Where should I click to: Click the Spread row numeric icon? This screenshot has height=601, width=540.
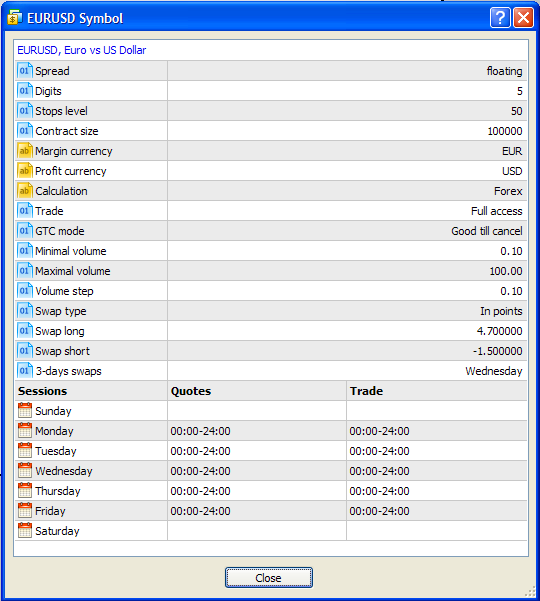coord(25,71)
